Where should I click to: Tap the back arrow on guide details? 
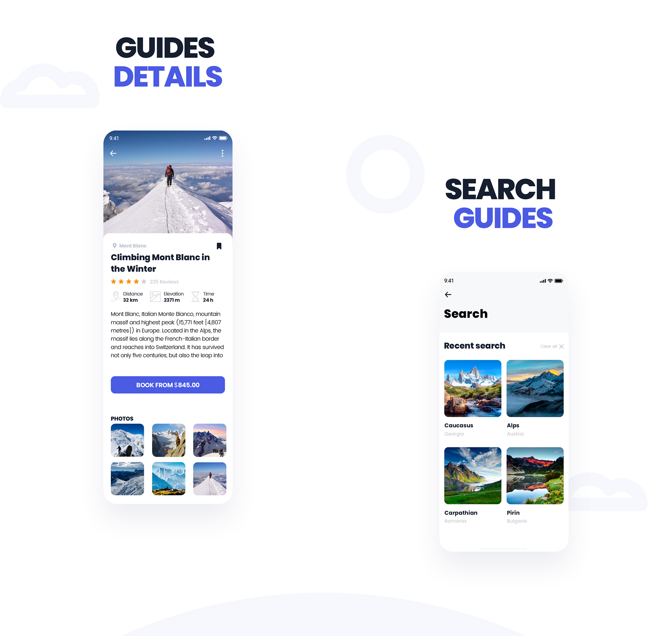(114, 154)
